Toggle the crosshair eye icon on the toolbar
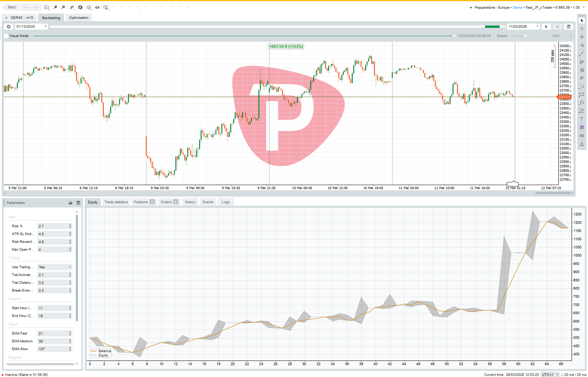This screenshot has width=588, height=377. coord(97,7)
